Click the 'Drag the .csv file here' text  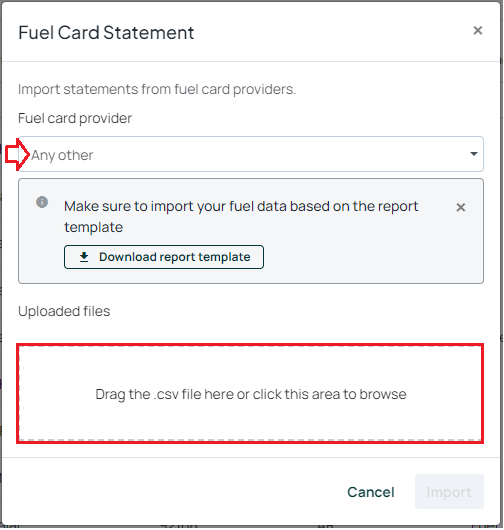click(251, 394)
